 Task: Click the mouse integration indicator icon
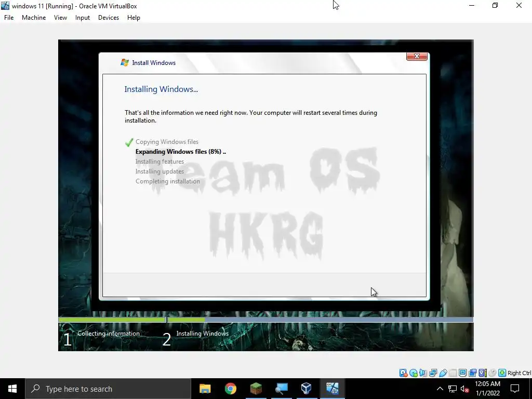493,373
